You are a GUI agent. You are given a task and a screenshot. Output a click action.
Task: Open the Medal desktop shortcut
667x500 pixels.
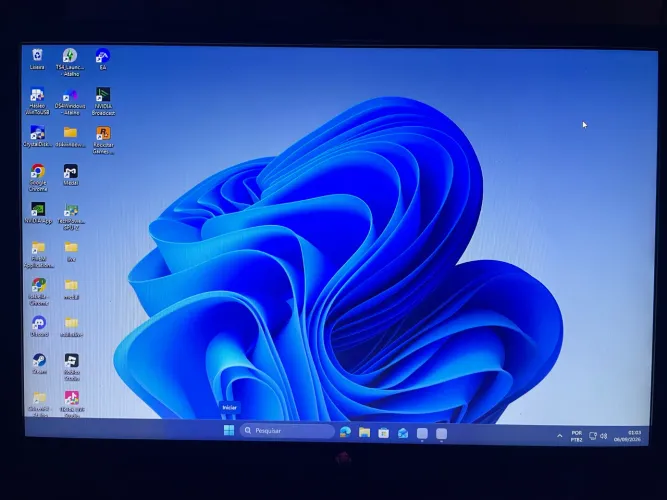71,175
